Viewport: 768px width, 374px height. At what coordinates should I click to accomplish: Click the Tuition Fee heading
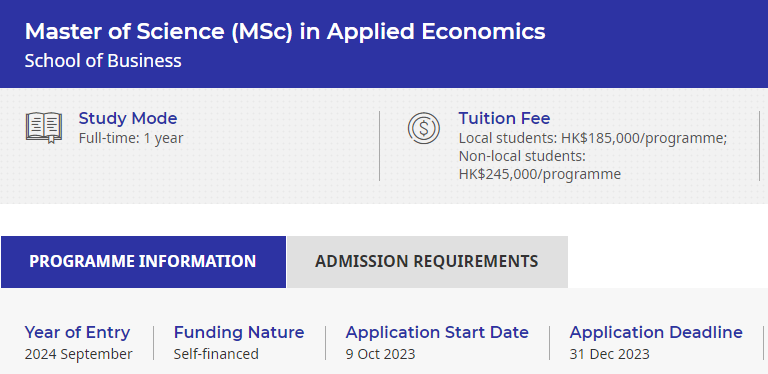point(504,118)
